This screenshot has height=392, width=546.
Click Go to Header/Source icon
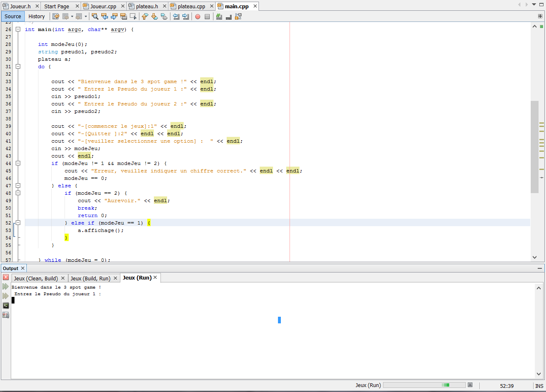click(x=238, y=17)
